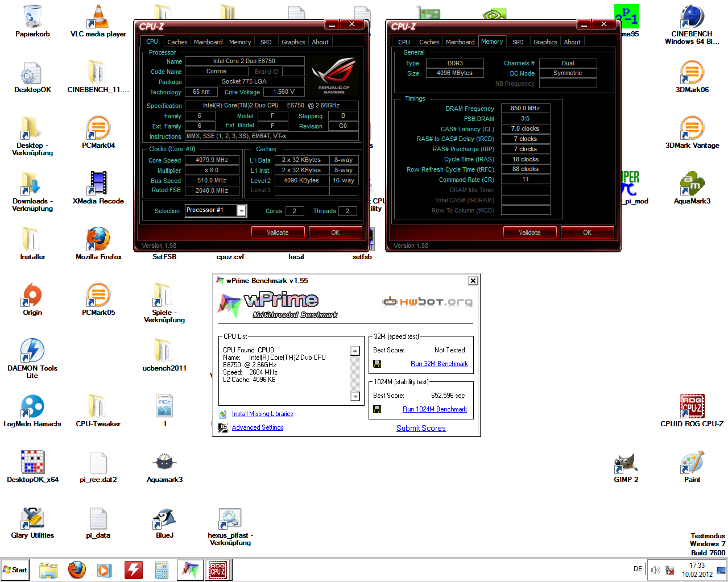Open the About tab in right CPU-Z window
This screenshot has height=582, width=728.
pyautogui.click(x=572, y=42)
